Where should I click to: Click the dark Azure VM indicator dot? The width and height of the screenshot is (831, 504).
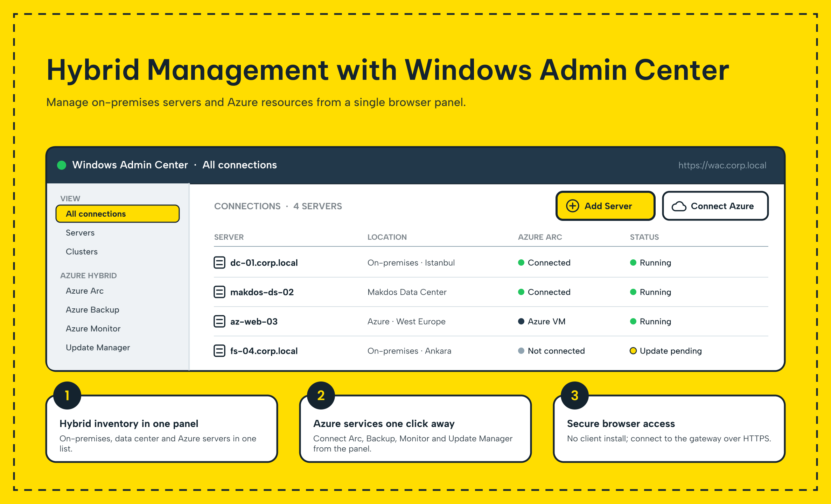pyautogui.click(x=521, y=321)
